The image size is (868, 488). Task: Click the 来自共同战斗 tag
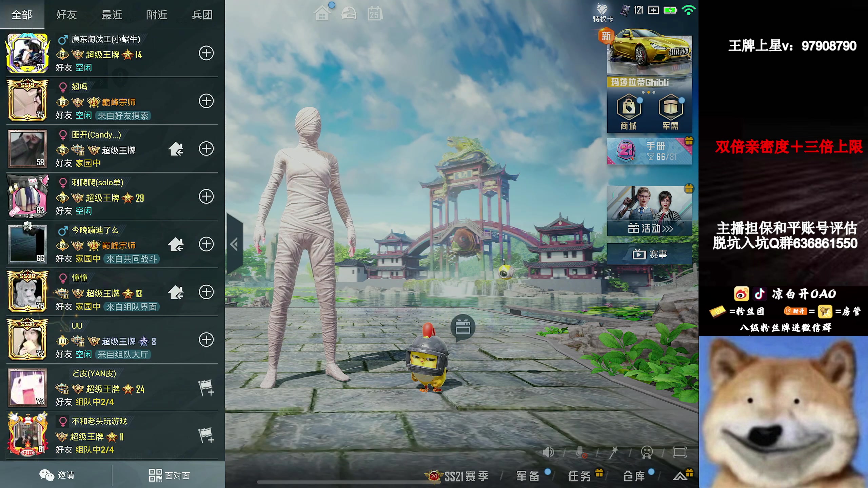click(x=132, y=259)
